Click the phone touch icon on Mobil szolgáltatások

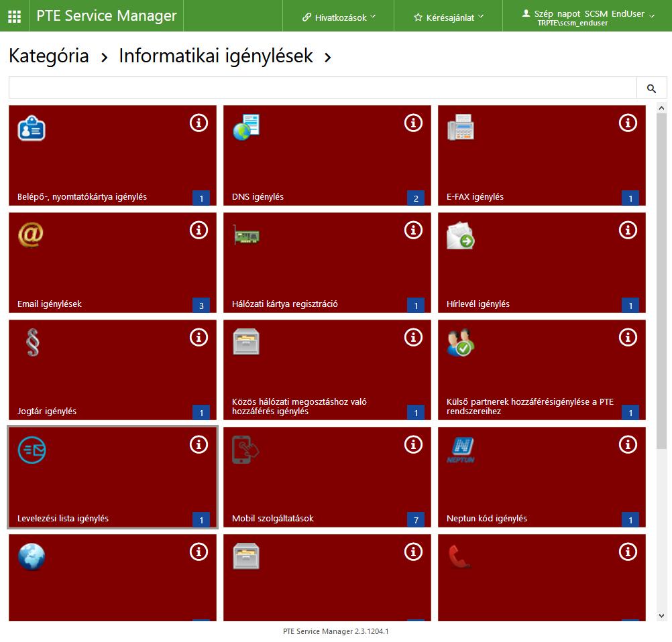[245, 449]
